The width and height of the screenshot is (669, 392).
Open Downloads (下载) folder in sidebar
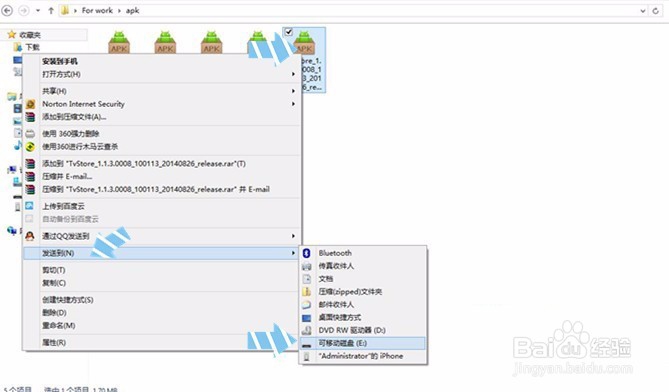click(32, 47)
